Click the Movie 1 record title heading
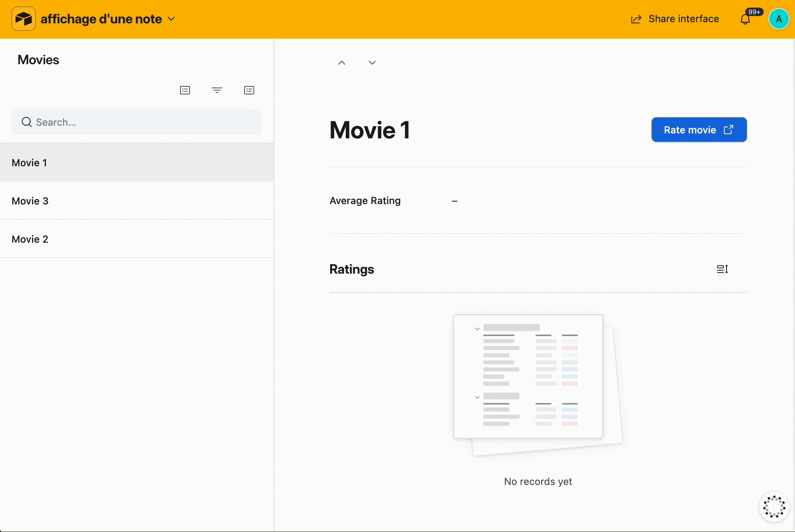 tap(370, 130)
